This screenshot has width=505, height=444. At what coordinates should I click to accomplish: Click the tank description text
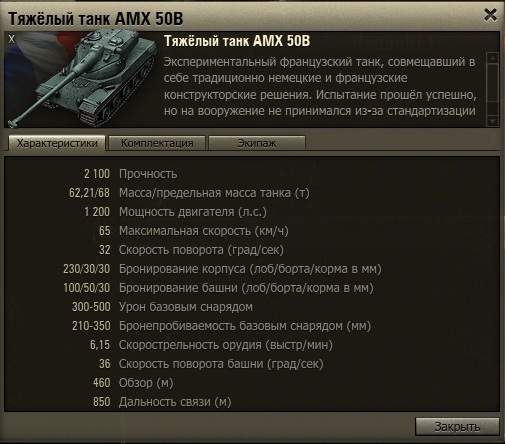click(x=320, y=86)
